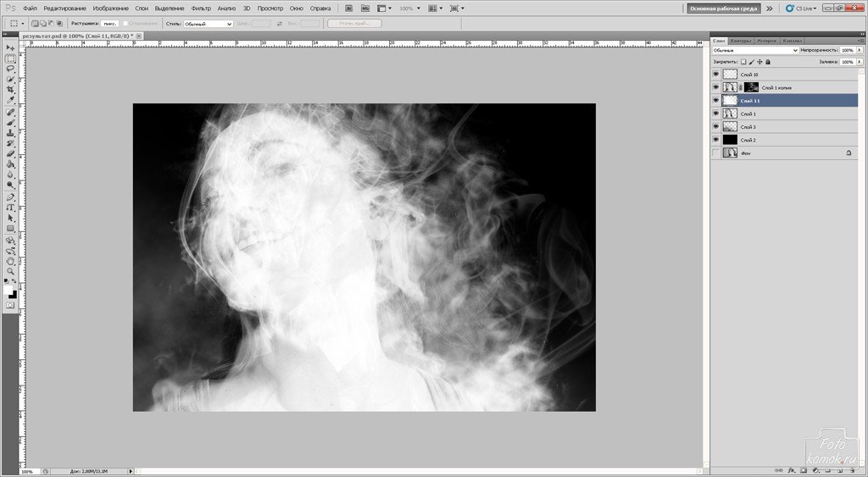Activate the Pen tool

[x=10, y=197]
